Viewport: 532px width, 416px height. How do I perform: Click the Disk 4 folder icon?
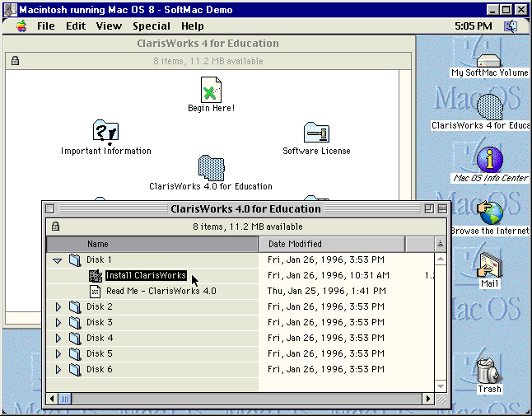click(75, 338)
